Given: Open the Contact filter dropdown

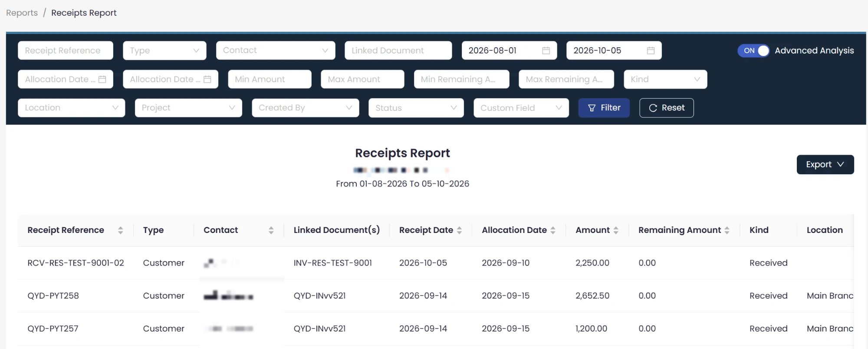Looking at the screenshot, I should pos(276,50).
